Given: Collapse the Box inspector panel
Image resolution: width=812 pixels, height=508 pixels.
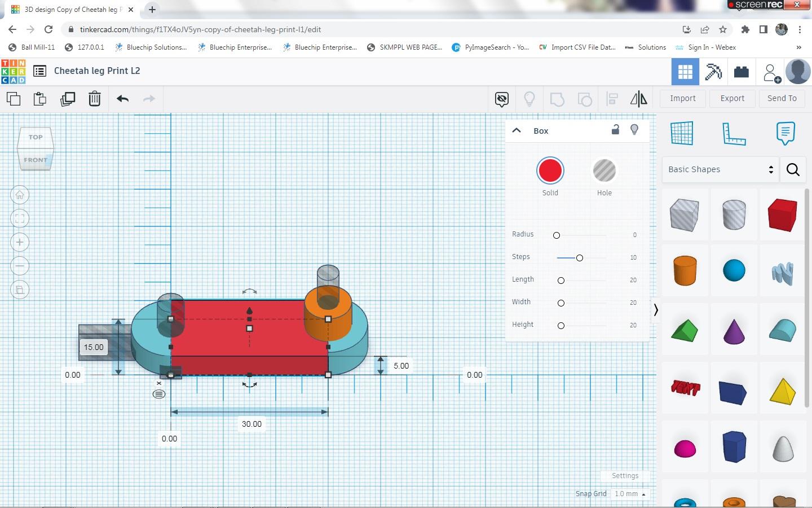Looking at the screenshot, I should coord(517,130).
